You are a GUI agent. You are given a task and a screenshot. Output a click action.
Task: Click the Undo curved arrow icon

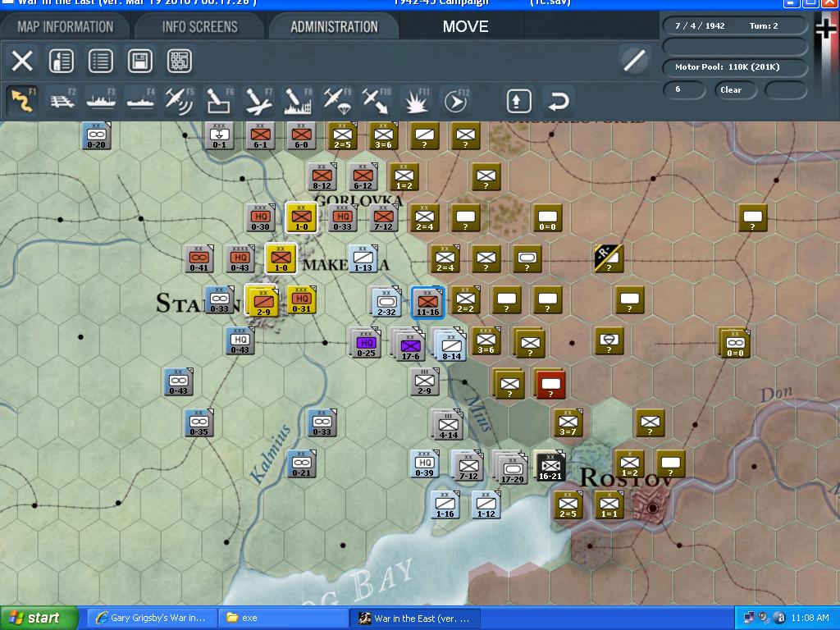558,101
